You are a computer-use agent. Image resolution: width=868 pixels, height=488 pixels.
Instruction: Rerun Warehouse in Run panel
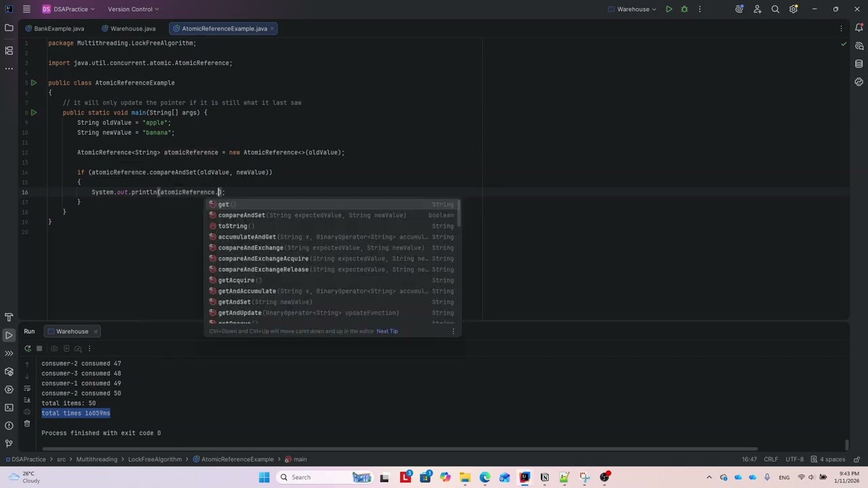(27, 348)
